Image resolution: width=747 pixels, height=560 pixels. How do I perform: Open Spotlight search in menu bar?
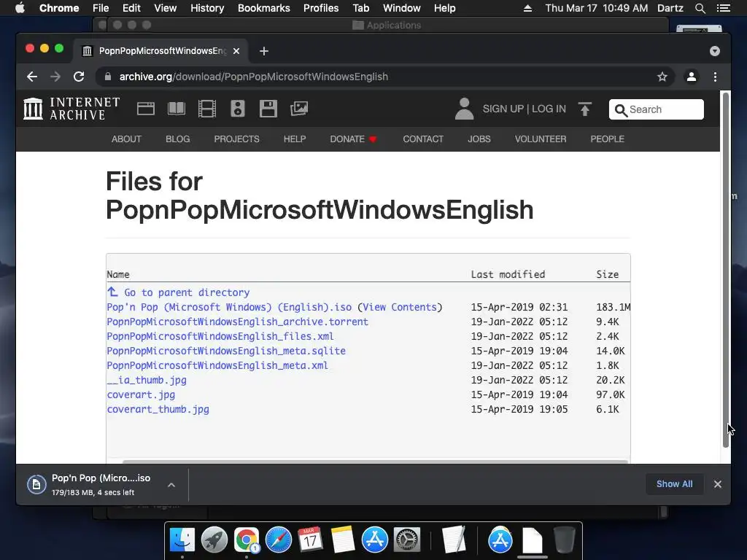click(x=700, y=8)
